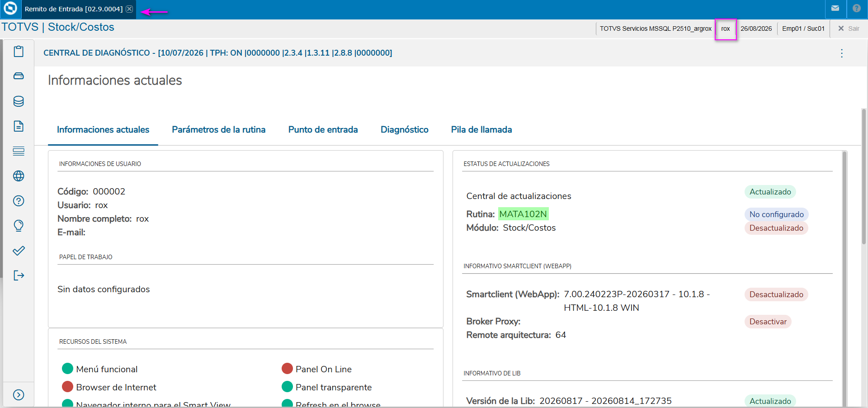Click the Sair exit button
868x408 pixels.
849,28
